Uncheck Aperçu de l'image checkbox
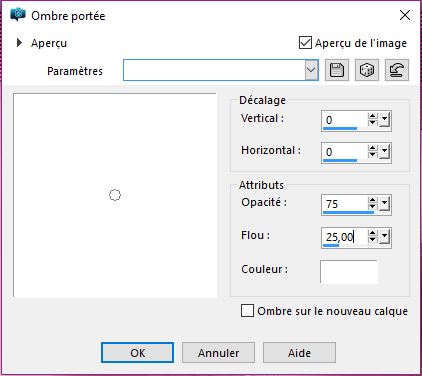 coord(305,43)
